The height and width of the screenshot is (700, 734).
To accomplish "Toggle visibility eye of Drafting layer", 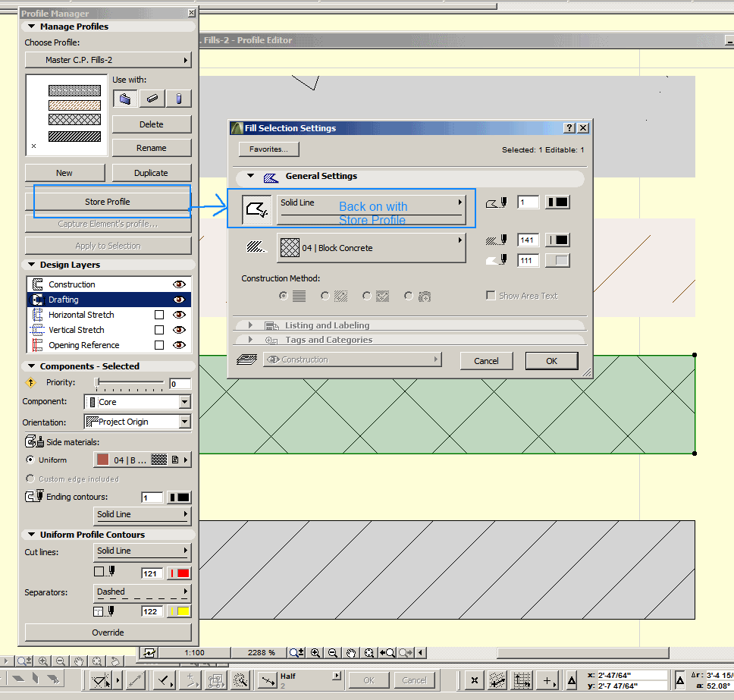I will 179,300.
